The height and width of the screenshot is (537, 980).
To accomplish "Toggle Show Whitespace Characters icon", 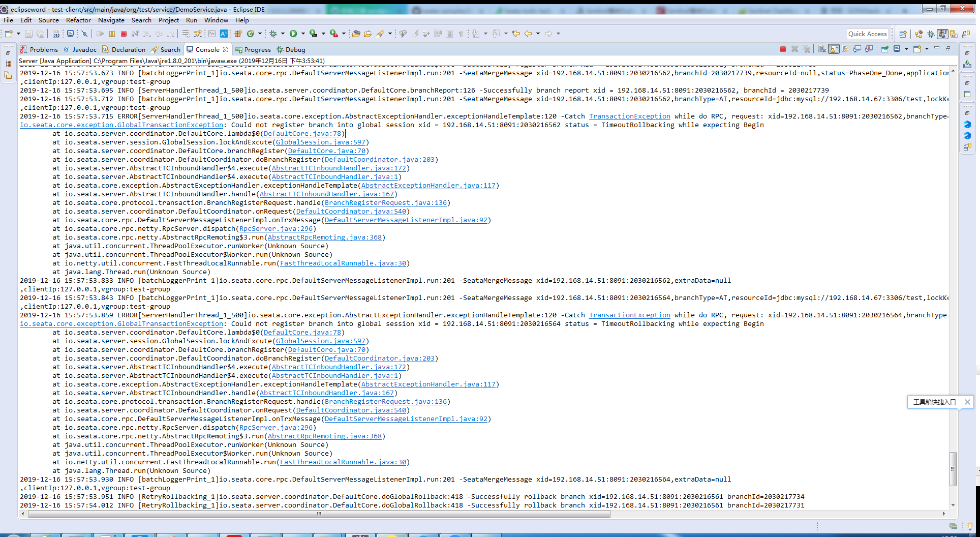I will point(461,34).
